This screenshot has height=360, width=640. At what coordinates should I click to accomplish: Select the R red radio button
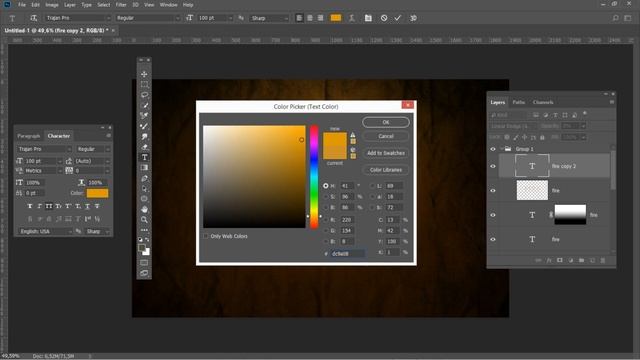point(326,220)
